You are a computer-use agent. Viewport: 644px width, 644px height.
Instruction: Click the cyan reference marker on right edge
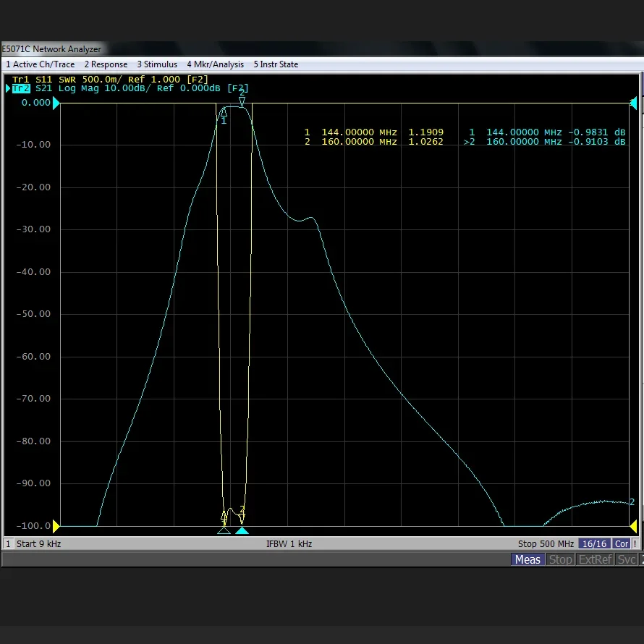(x=633, y=103)
